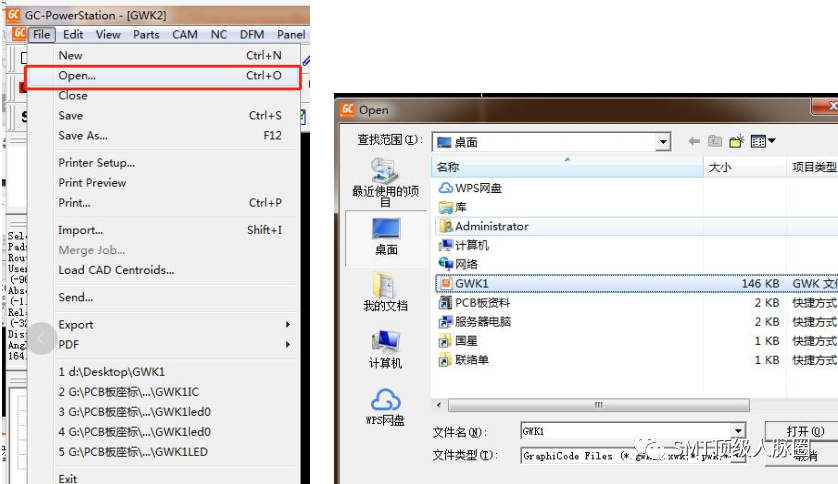The height and width of the screenshot is (484, 838).
Task: Open the Edit menu
Action: 73,35
